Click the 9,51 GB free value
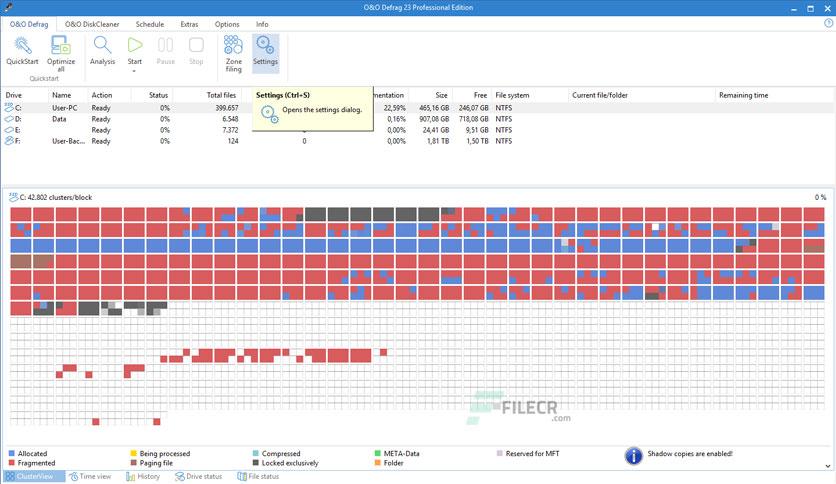This screenshot has height=484, width=836. [x=477, y=130]
